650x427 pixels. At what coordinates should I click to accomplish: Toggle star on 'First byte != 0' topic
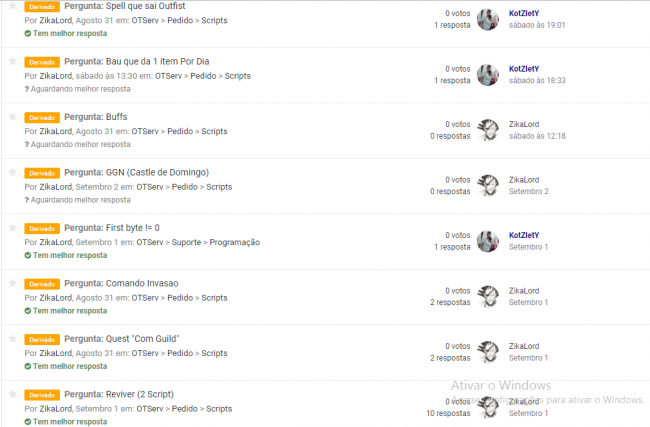click(12, 228)
